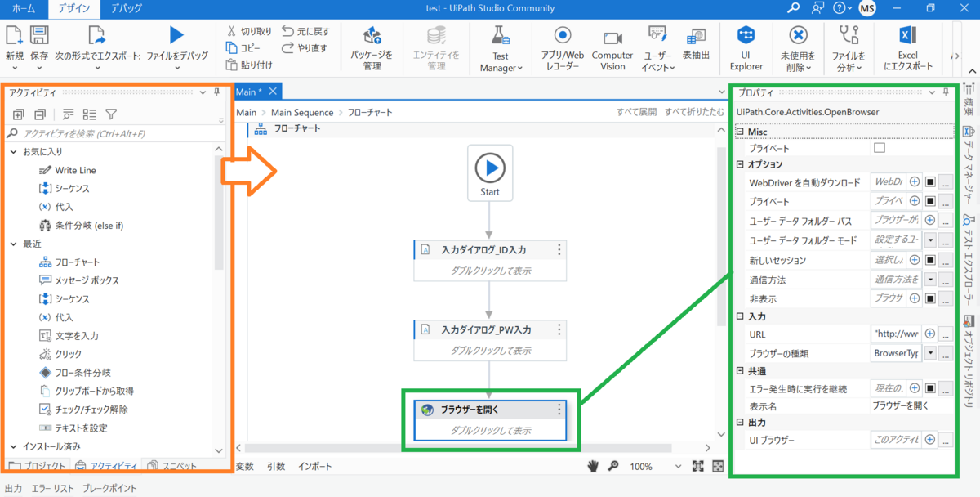The width and height of the screenshot is (980, 497).
Task: Open the 表抽出 (Table Extraction) tool
Action: pos(696,43)
